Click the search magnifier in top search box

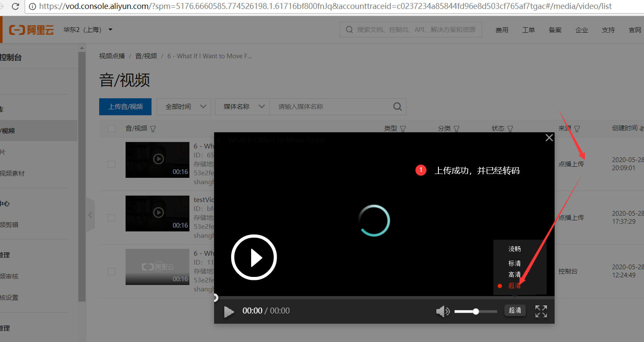(349, 29)
